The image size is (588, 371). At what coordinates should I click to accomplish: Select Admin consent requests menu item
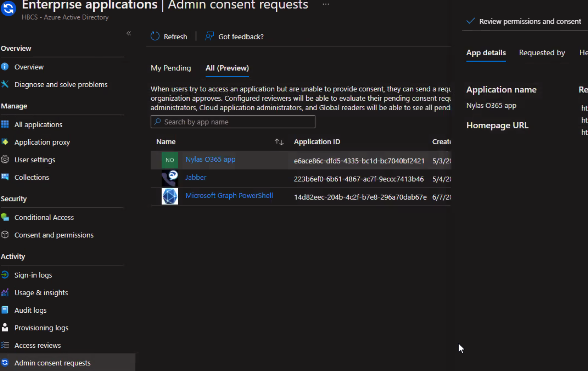point(68,363)
